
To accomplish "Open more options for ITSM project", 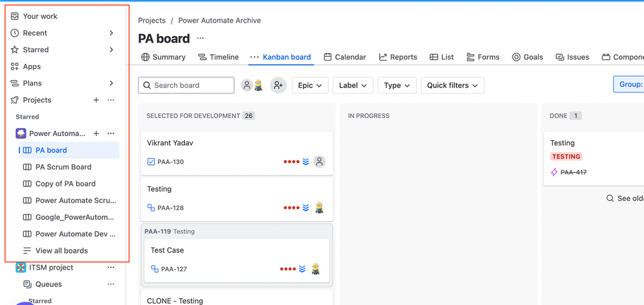I will pyautogui.click(x=111, y=268).
